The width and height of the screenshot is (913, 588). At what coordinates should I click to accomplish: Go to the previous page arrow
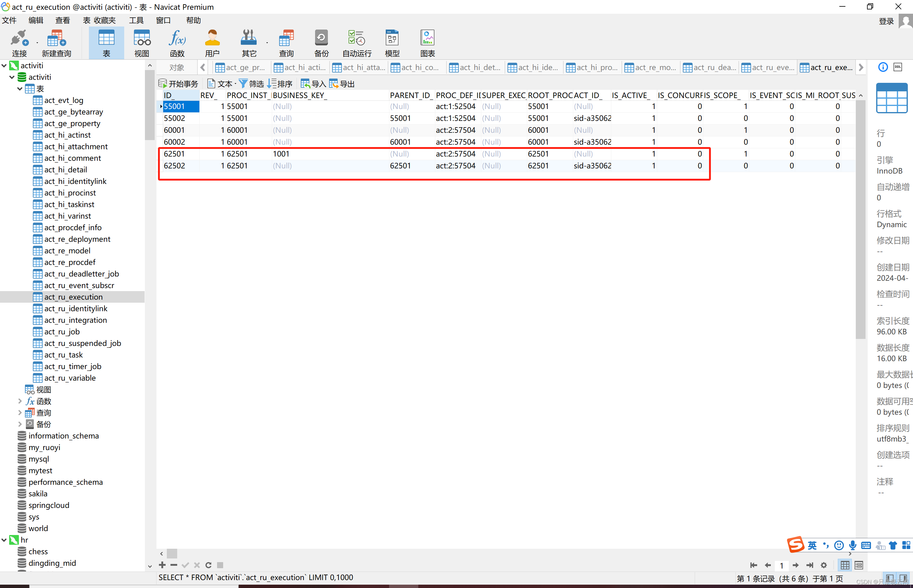point(767,565)
